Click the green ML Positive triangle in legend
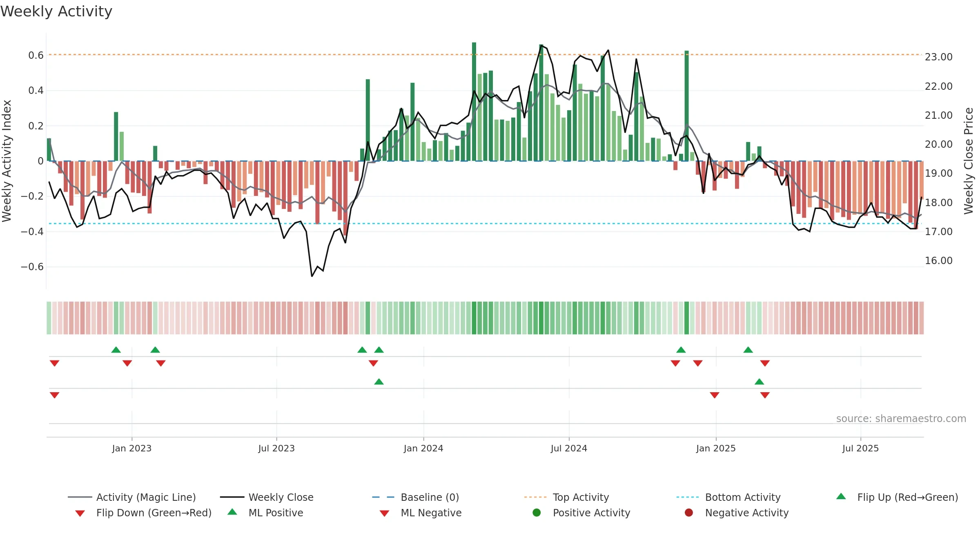 tap(232, 512)
